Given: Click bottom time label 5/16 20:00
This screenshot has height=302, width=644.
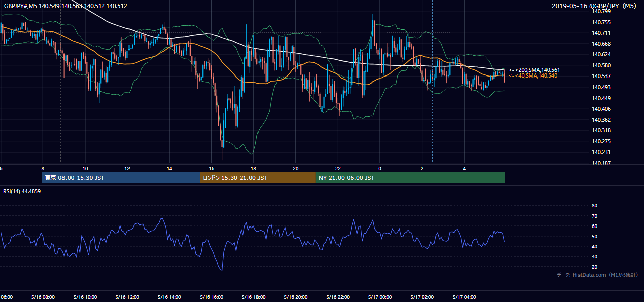Looking at the screenshot, I should tap(295, 297).
